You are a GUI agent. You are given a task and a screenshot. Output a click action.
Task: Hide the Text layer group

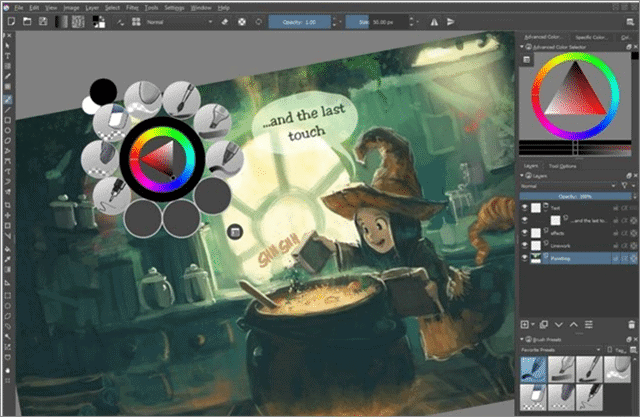(524, 208)
